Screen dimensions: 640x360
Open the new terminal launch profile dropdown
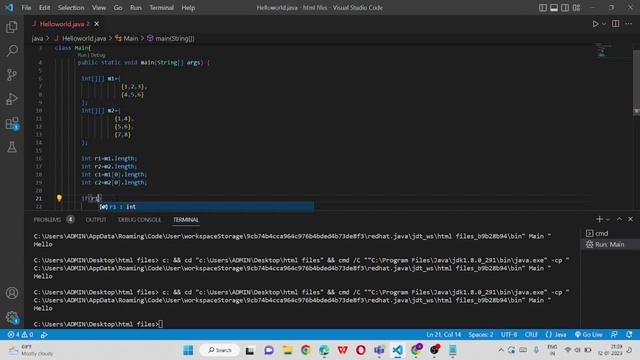coord(608,220)
